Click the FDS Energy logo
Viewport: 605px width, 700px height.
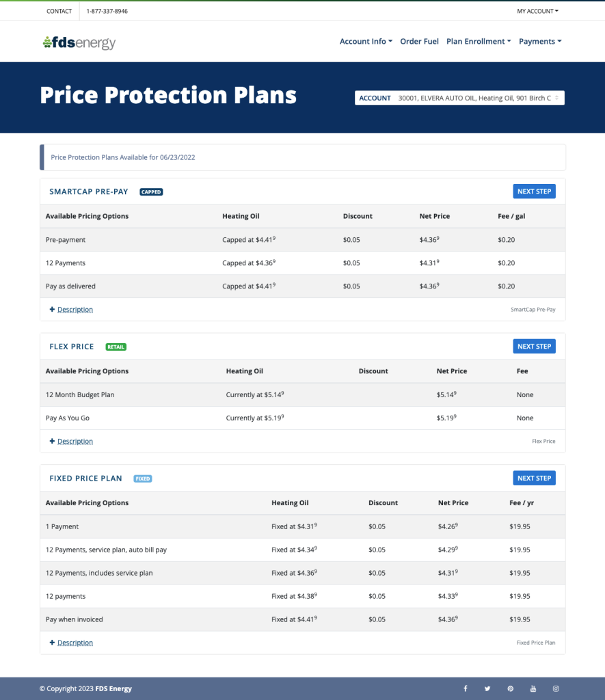[x=79, y=42]
